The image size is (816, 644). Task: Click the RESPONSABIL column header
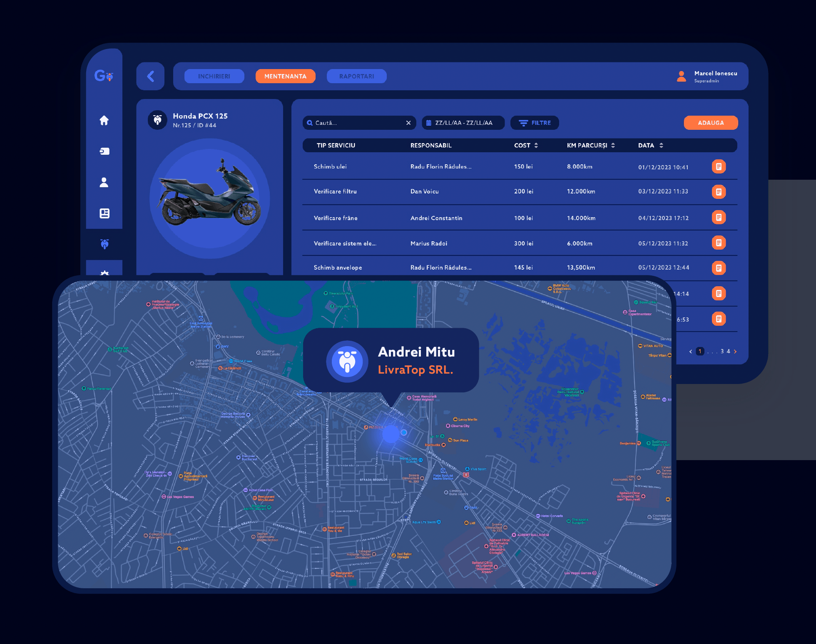pos(431,145)
